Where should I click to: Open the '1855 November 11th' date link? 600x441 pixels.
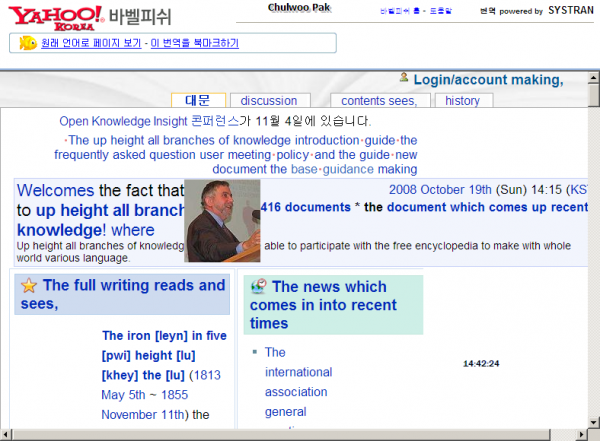pos(145,405)
